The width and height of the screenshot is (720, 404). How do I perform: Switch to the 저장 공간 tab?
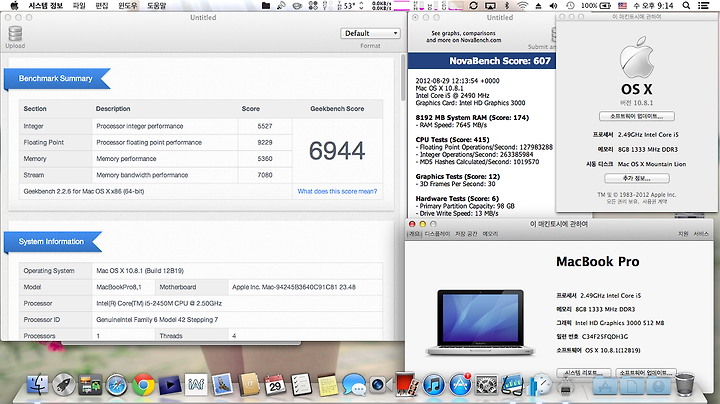(466, 234)
